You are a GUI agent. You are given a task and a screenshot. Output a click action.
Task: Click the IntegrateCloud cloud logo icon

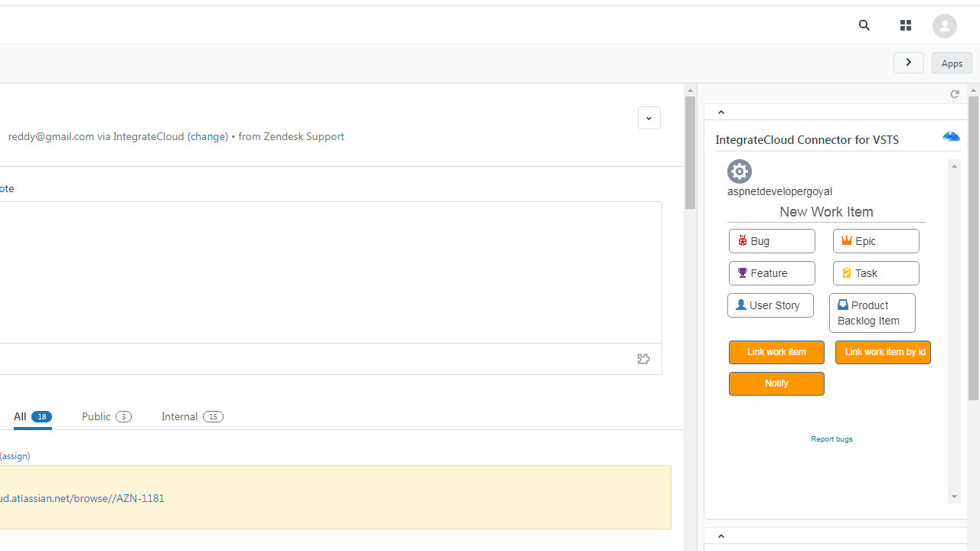(x=951, y=137)
